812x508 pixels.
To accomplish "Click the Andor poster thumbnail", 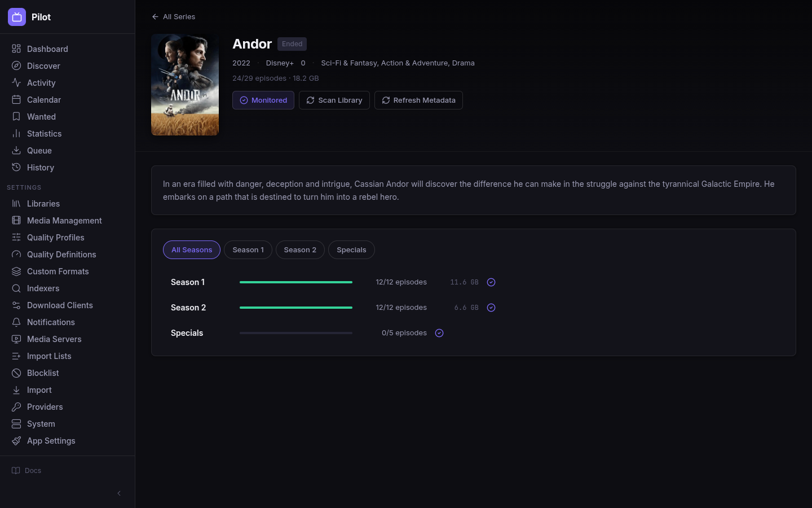I will tap(185, 85).
